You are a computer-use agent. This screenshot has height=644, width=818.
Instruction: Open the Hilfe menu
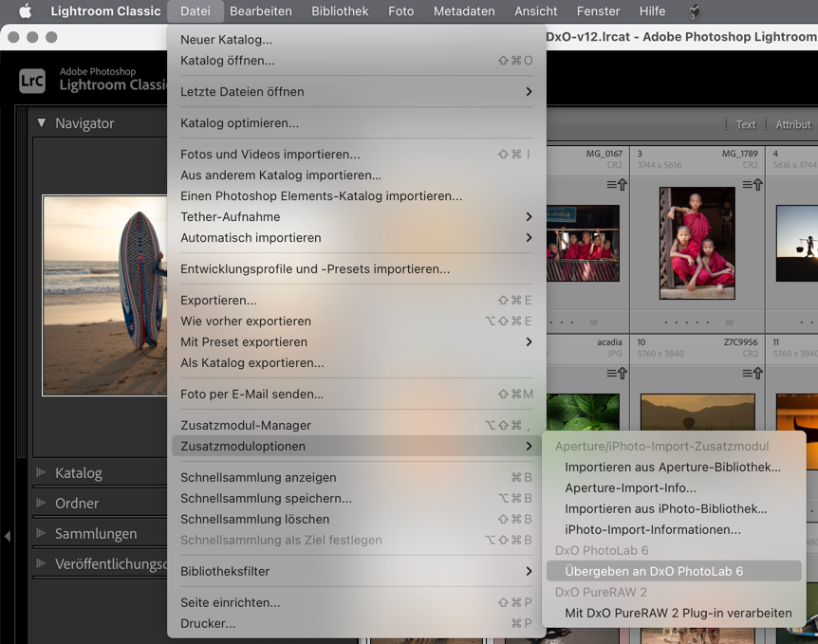(x=652, y=11)
